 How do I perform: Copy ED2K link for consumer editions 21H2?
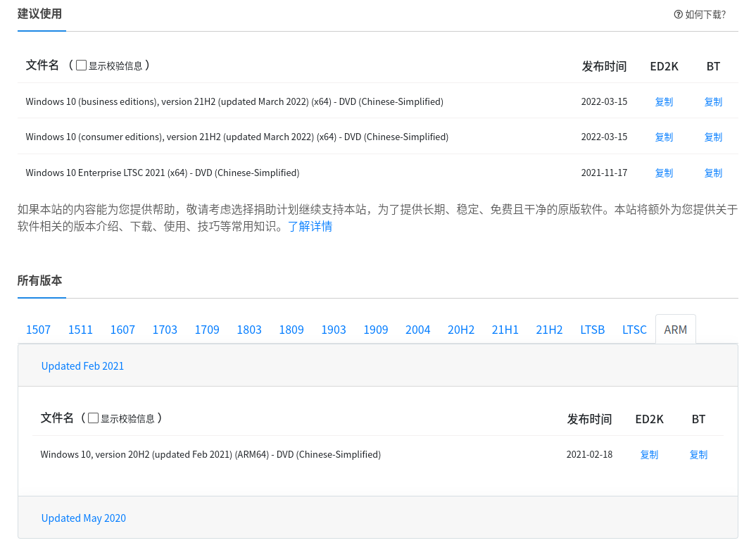664,137
